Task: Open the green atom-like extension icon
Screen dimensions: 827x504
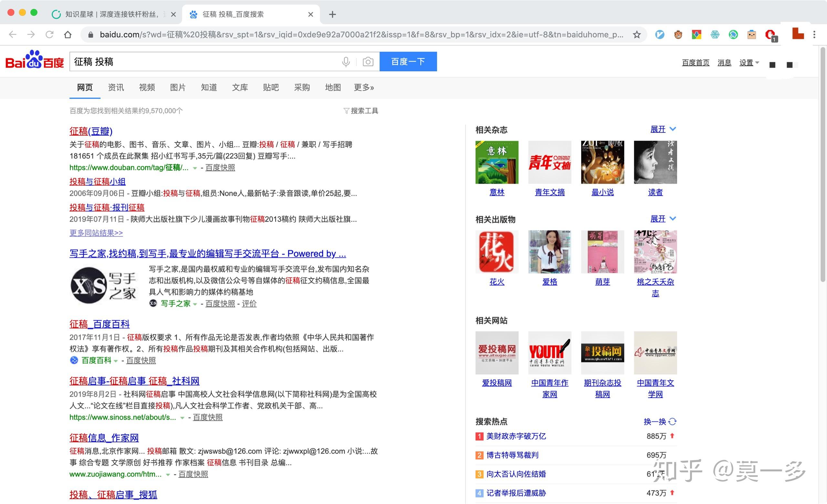Action: [x=733, y=35]
